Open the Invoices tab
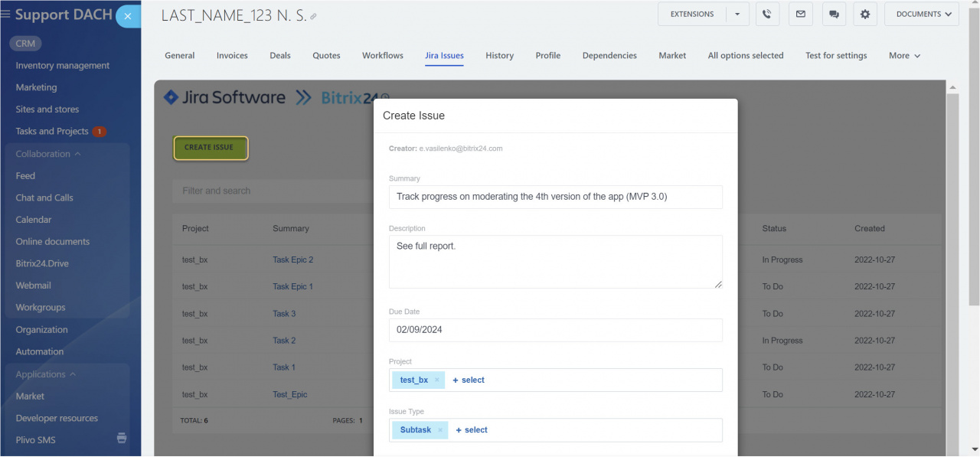Viewport: 980px width, 457px height. coord(232,56)
